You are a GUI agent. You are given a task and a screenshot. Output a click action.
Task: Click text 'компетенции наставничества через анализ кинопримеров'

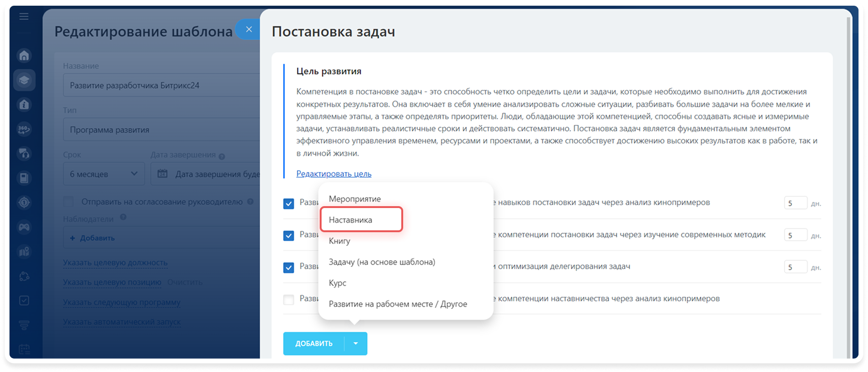tap(609, 299)
